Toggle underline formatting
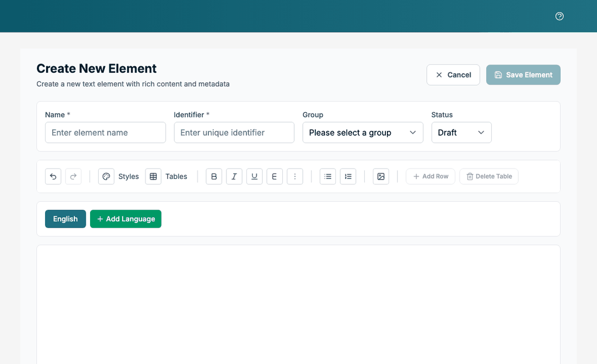Viewport: 597px width, 364px height. (255, 176)
